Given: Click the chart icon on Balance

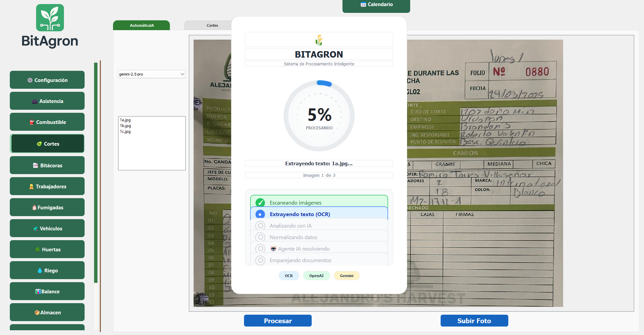Looking at the screenshot, I should point(38,292).
